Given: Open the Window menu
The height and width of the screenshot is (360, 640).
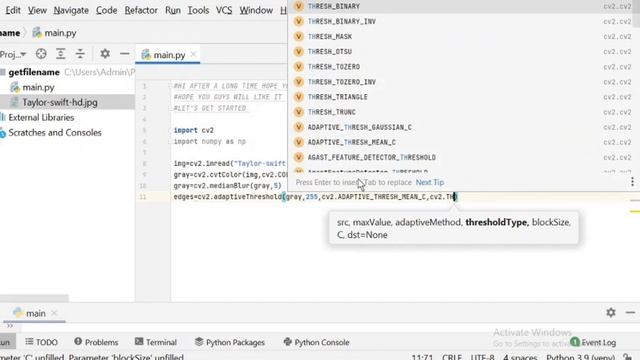Looking at the screenshot, I should point(256,10).
